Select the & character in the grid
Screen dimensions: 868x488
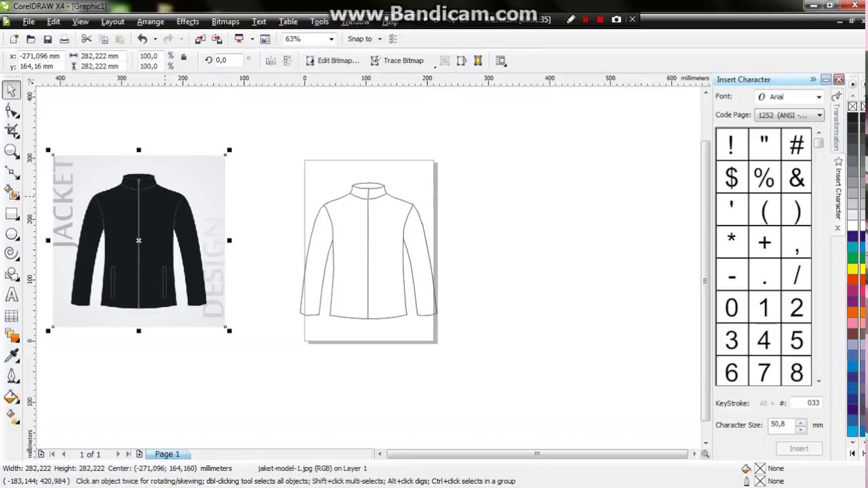tap(796, 178)
